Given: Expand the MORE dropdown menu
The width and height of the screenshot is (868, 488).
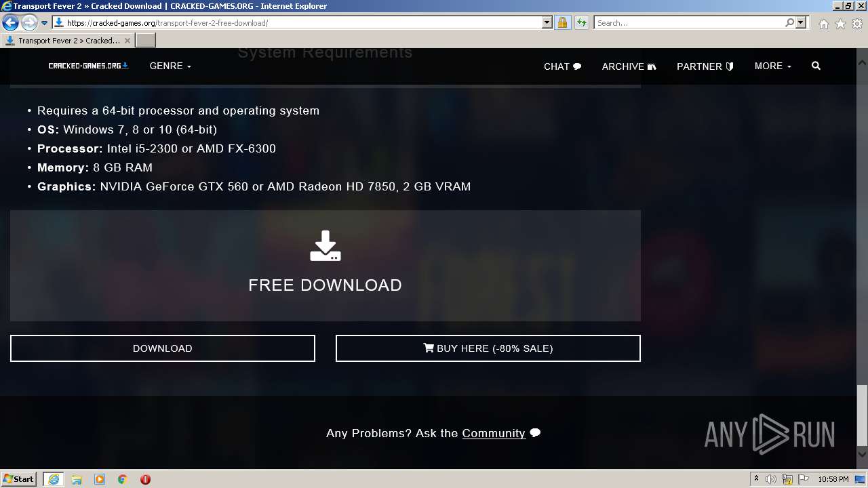Looking at the screenshot, I should tap(773, 66).
